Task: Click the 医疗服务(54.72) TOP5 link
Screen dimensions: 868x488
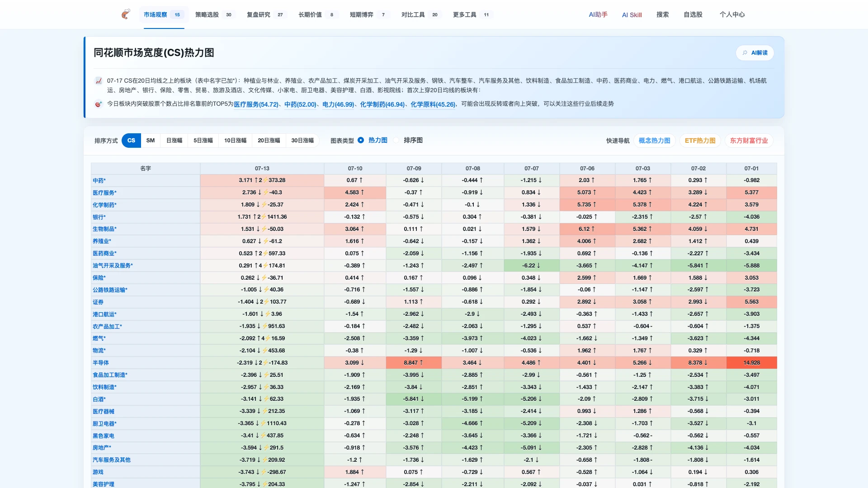Action: point(256,104)
